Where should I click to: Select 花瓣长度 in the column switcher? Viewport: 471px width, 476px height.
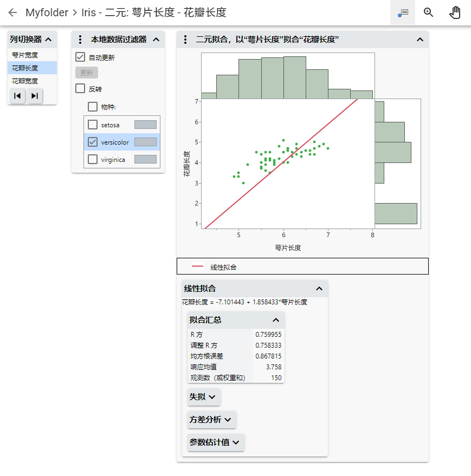pos(32,68)
